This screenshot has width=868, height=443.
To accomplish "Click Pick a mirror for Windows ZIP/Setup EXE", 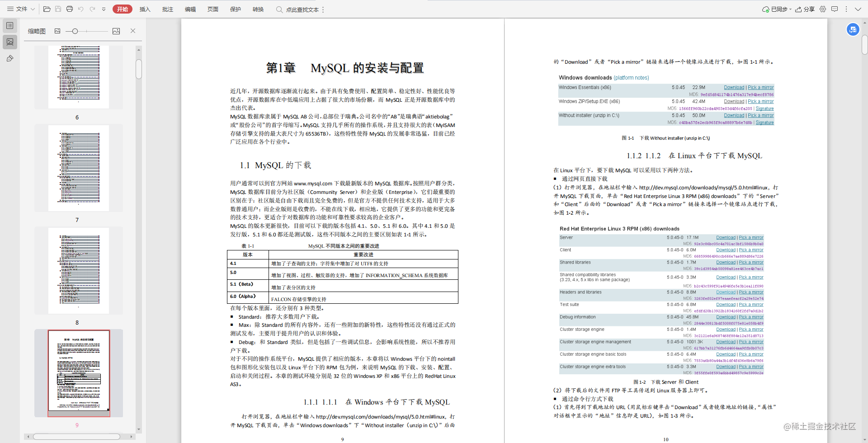I will pos(760,102).
